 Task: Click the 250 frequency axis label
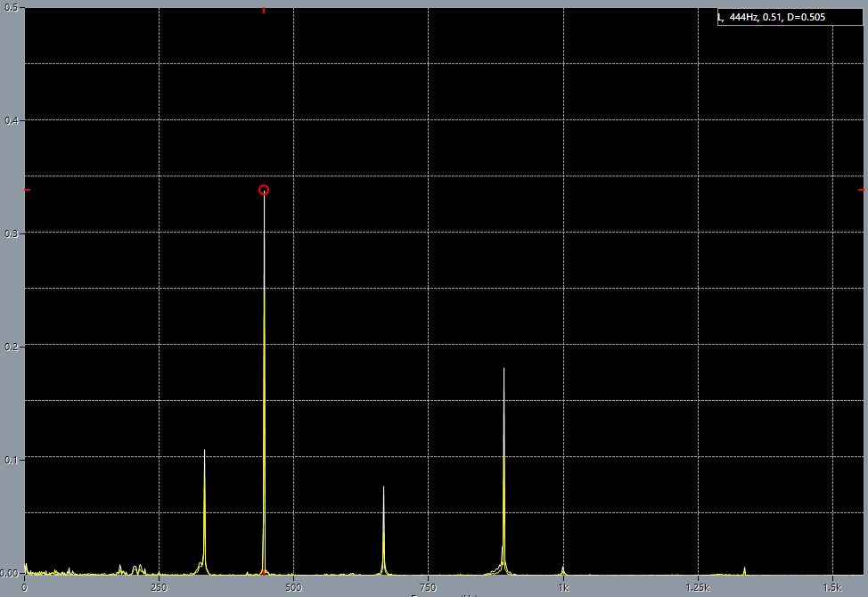click(158, 588)
